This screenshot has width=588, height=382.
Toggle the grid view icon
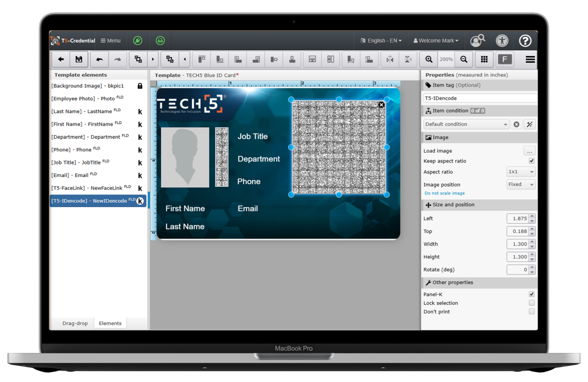point(484,59)
